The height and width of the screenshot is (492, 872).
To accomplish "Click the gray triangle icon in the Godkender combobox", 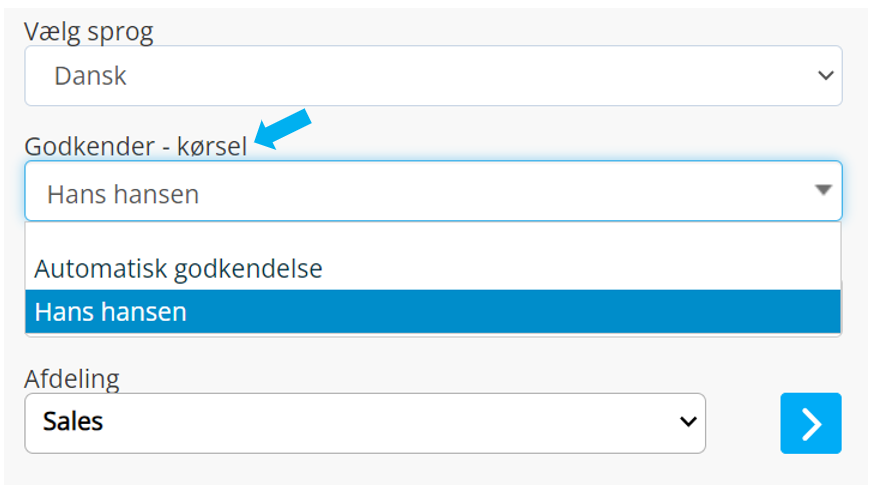I will pos(823,190).
